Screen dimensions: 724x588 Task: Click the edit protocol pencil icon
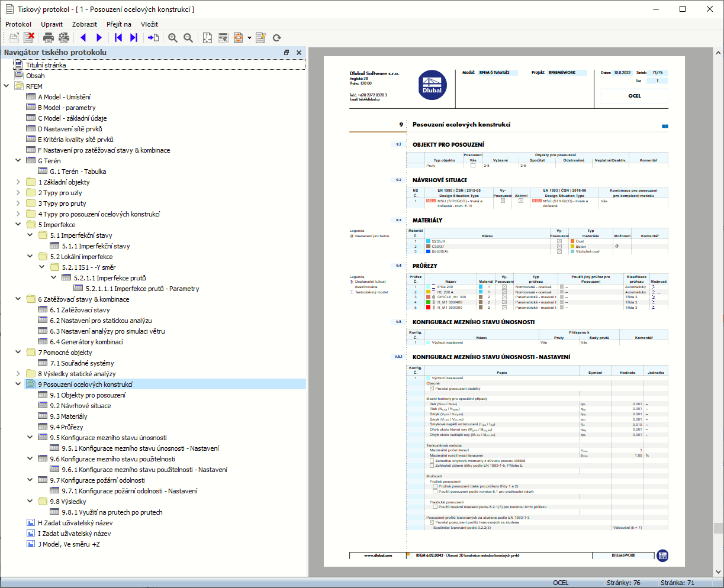coord(261,38)
